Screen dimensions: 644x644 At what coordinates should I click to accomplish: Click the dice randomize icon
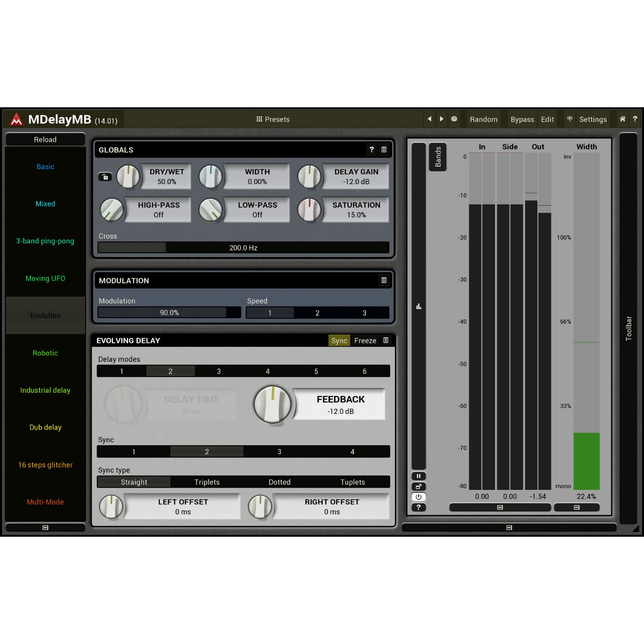(x=454, y=119)
